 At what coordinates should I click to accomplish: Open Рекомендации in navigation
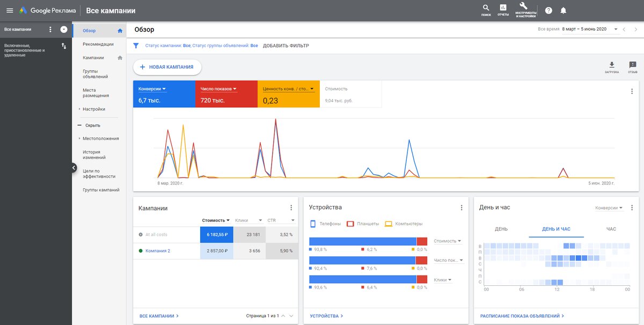[x=98, y=44]
